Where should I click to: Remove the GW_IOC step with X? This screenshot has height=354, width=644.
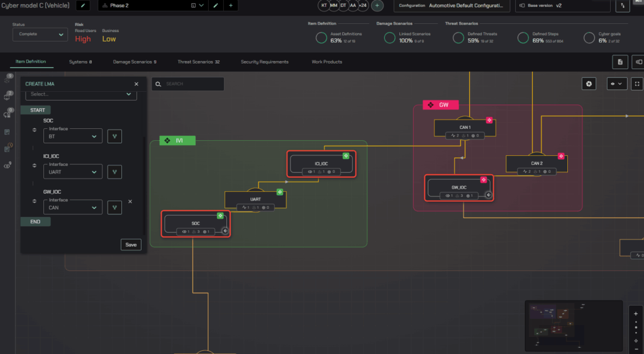pyautogui.click(x=130, y=201)
